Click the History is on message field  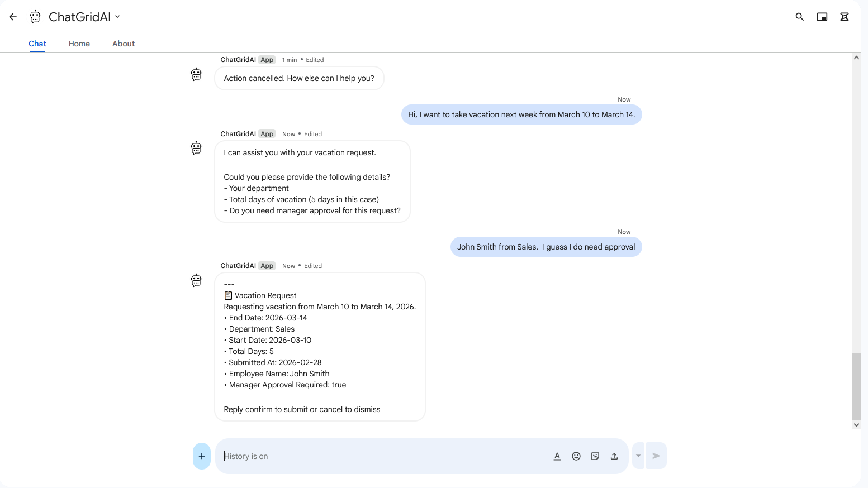click(380, 456)
